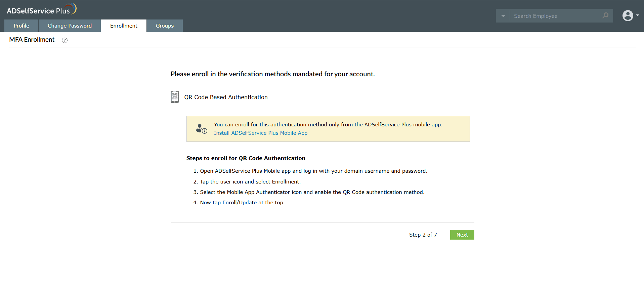
Task: Click the ADSelfService Plus logo
Action: pyautogui.click(x=42, y=9)
